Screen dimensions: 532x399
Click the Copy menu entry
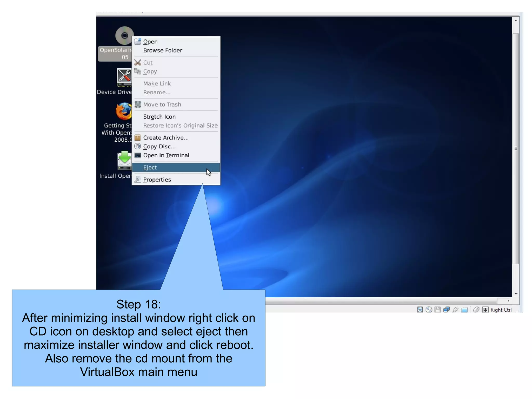click(x=176, y=71)
